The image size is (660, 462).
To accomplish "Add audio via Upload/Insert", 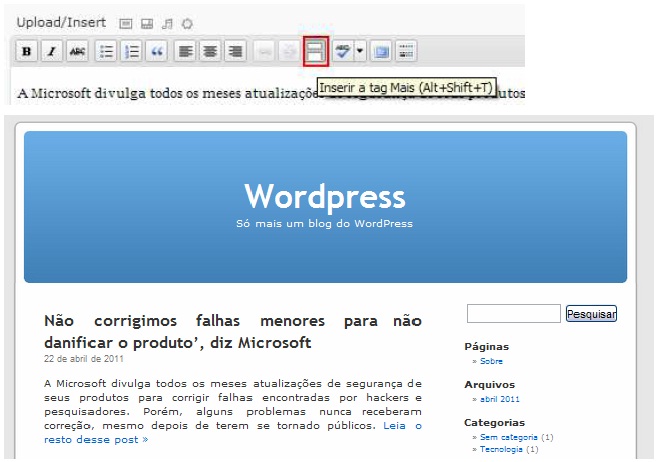I will coord(167,24).
